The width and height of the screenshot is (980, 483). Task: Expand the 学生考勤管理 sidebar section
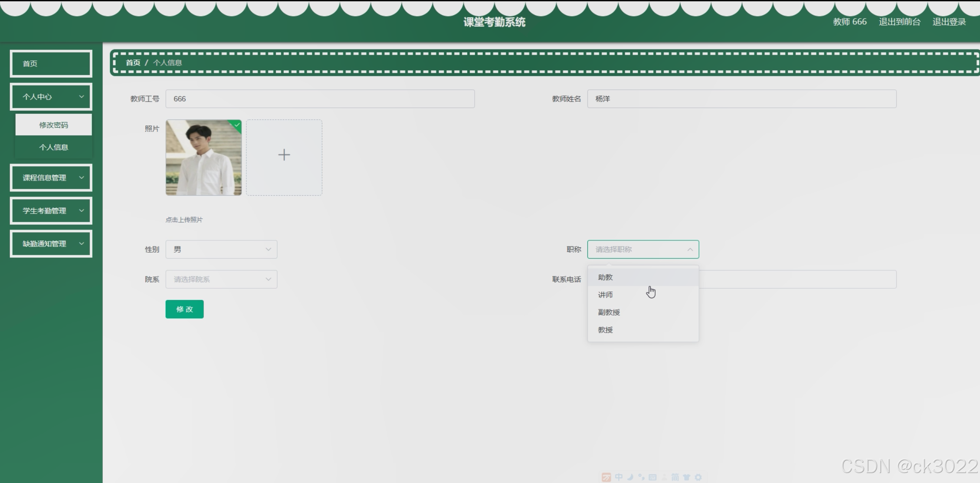click(51, 210)
